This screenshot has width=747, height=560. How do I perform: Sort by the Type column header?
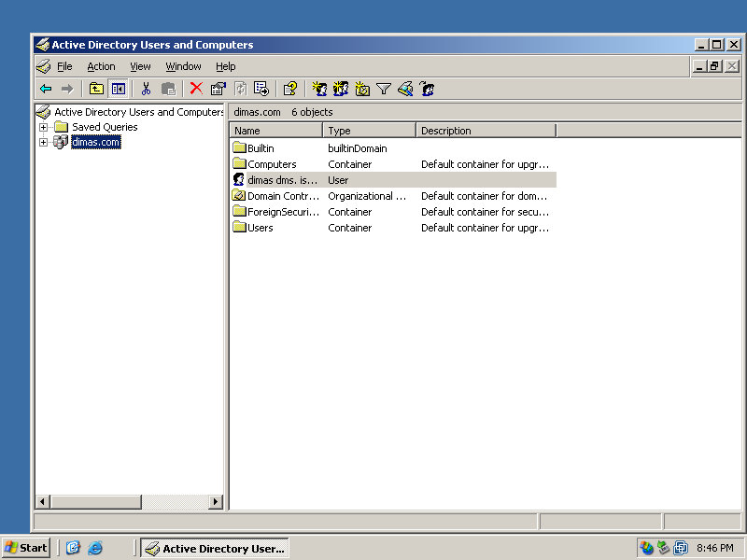tap(369, 131)
